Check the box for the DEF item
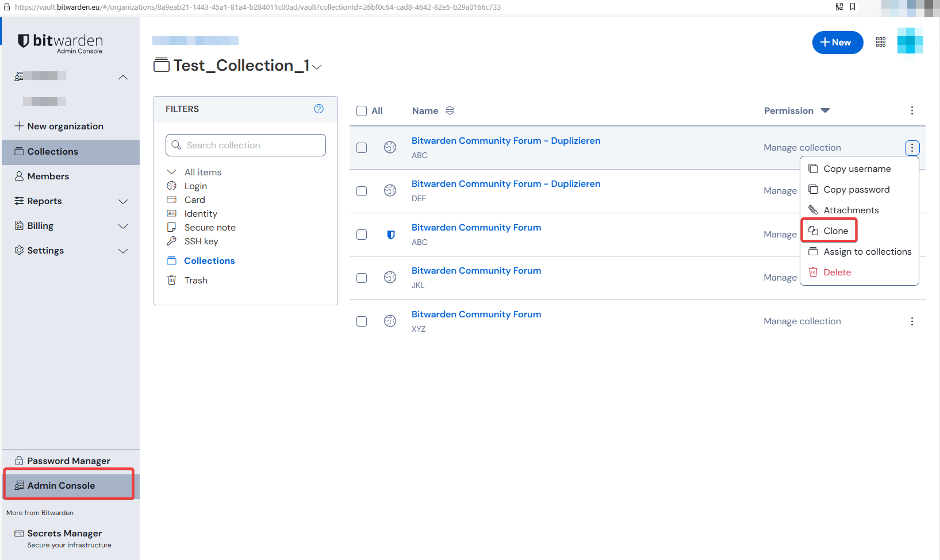This screenshot has width=940, height=560. tap(362, 191)
